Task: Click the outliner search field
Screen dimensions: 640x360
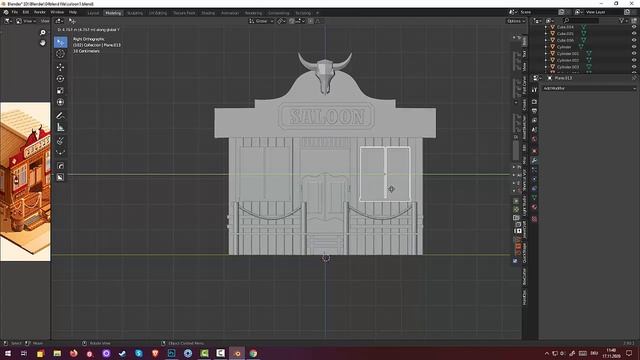Action: pos(582,20)
